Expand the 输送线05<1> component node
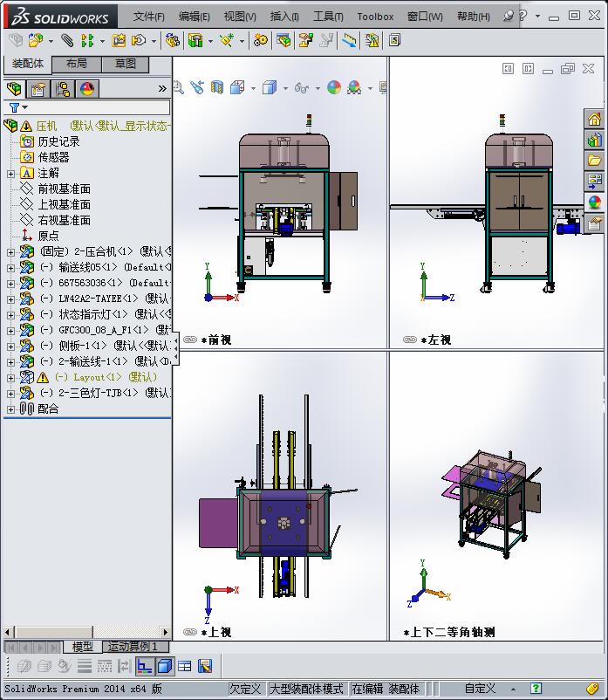 (x=10, y=268)
